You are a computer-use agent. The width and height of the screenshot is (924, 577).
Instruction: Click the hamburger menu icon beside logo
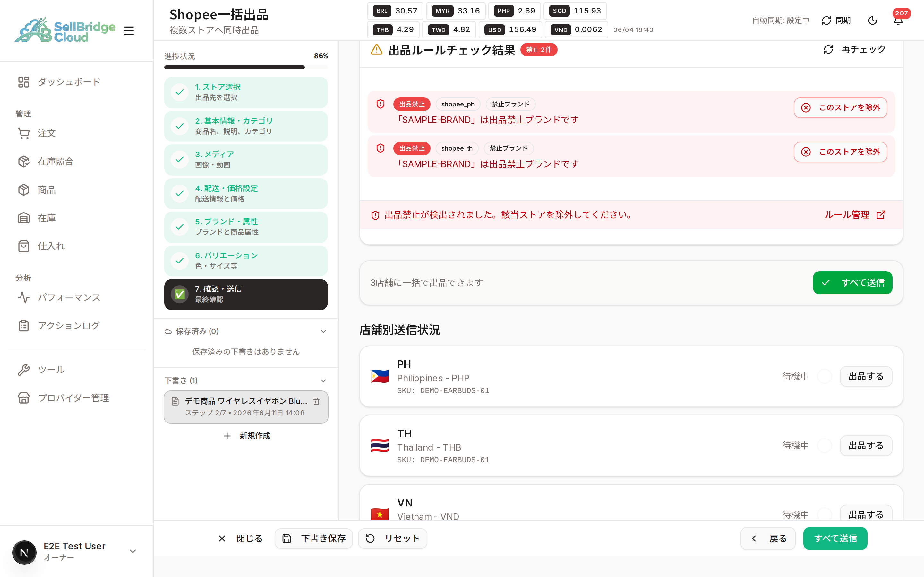(129, 30)
